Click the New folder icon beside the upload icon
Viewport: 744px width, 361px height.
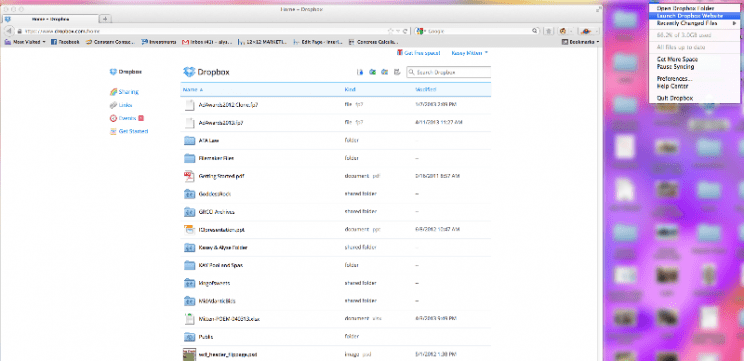click(x=372, y=72)
